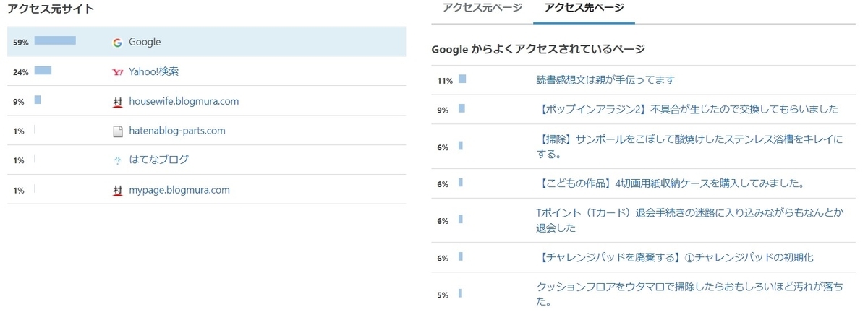The image size is (868, 312).
Task: Click the hatenablog-parts.com page icon
Action: pos(118,131)
